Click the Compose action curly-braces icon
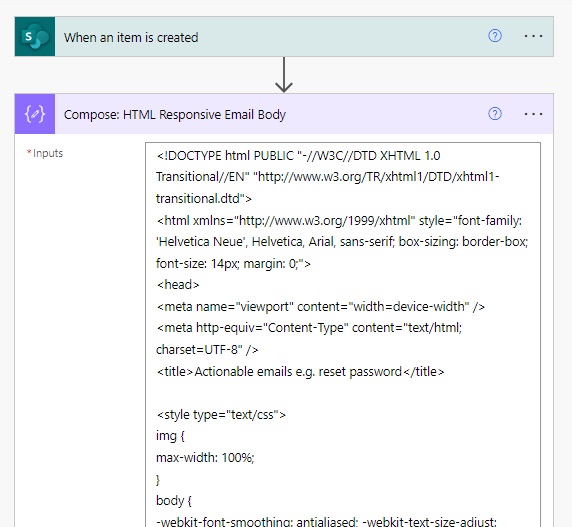The image size is (572, 527). pos(35,114)
